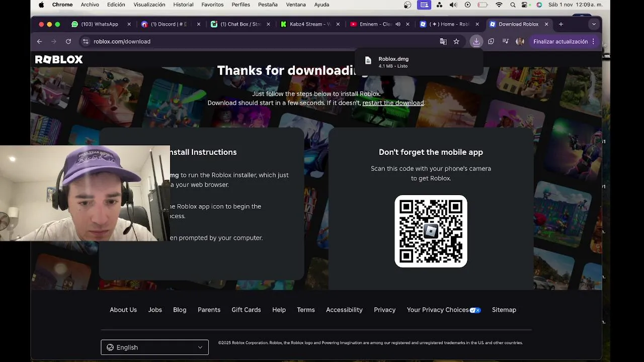Click the screen sharing menu bar icon

[x=425, y=5]
